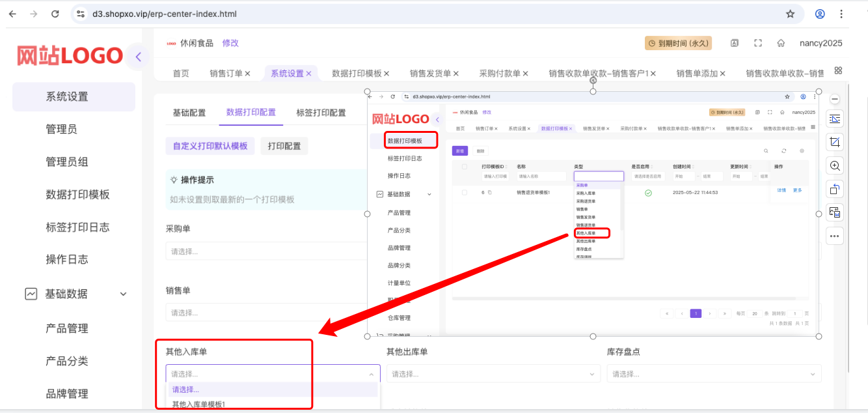Open the 销售单 template dropdown
Screen dimensions: 868x413
click(x=267, y=313)
